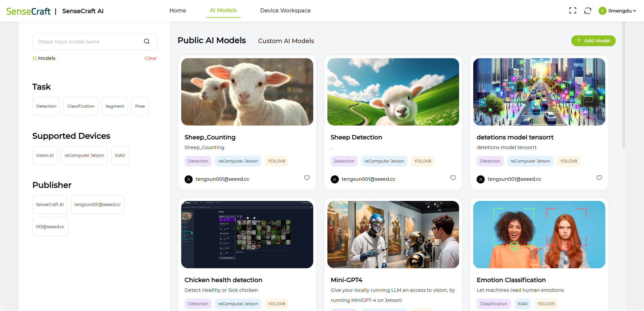Open Sheep Detection model thumbnail
Viewport: 644px width, 311px height.
click(393, 92)
